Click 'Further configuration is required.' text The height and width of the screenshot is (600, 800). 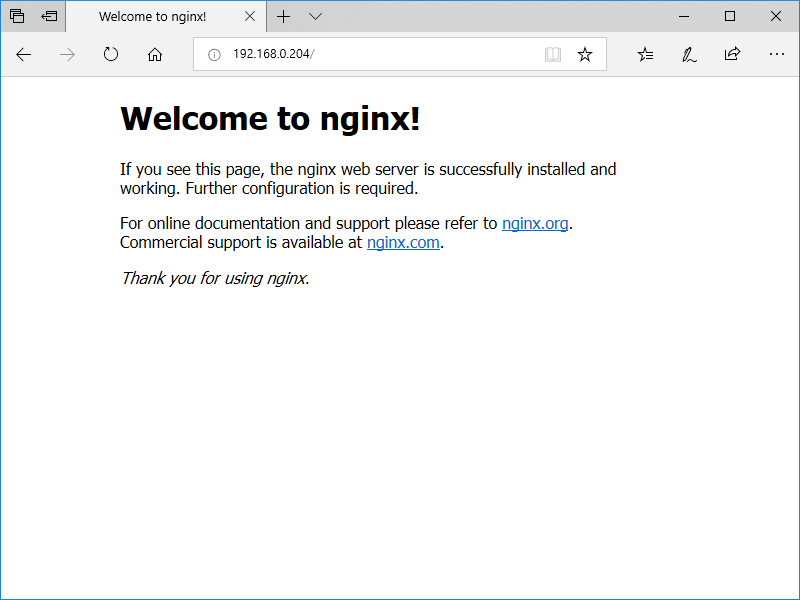(x=302, y=189)
